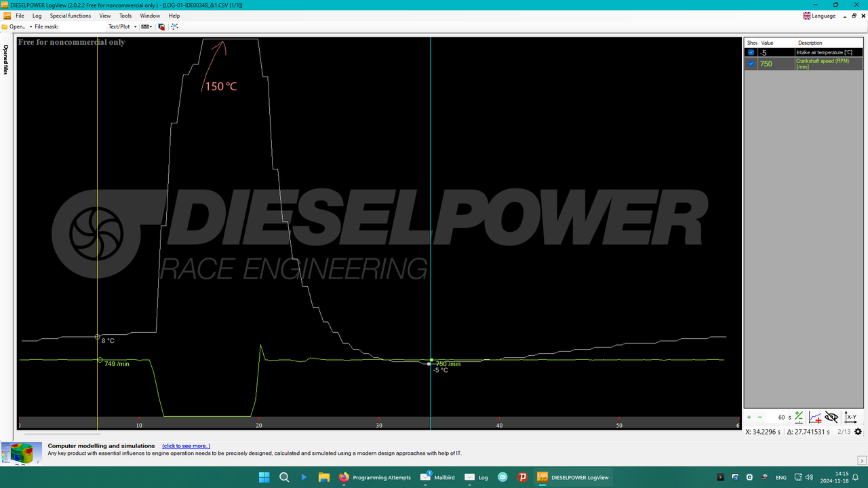Click the blue scatter-points toolbar icon
868x488 pixels.
174,26
